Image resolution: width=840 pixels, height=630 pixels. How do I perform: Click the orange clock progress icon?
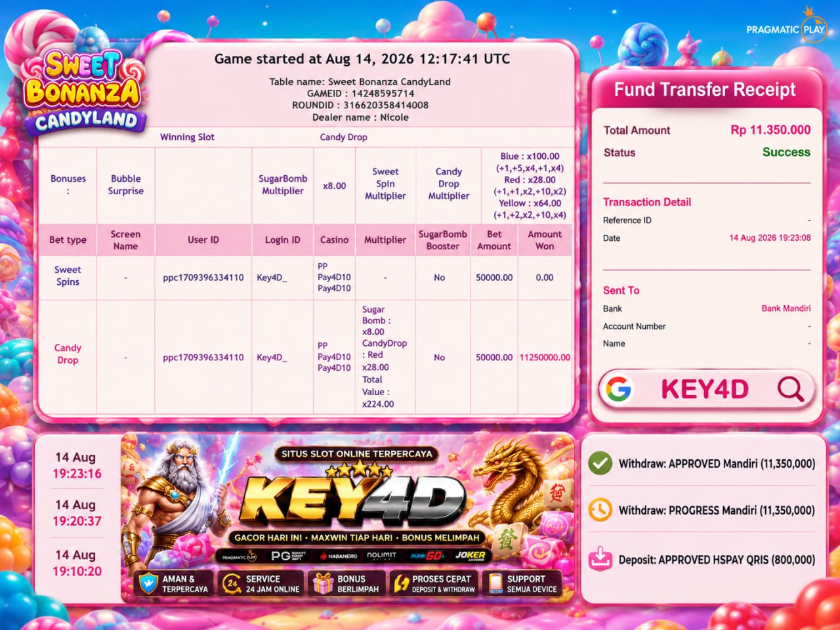pos(600,510)
